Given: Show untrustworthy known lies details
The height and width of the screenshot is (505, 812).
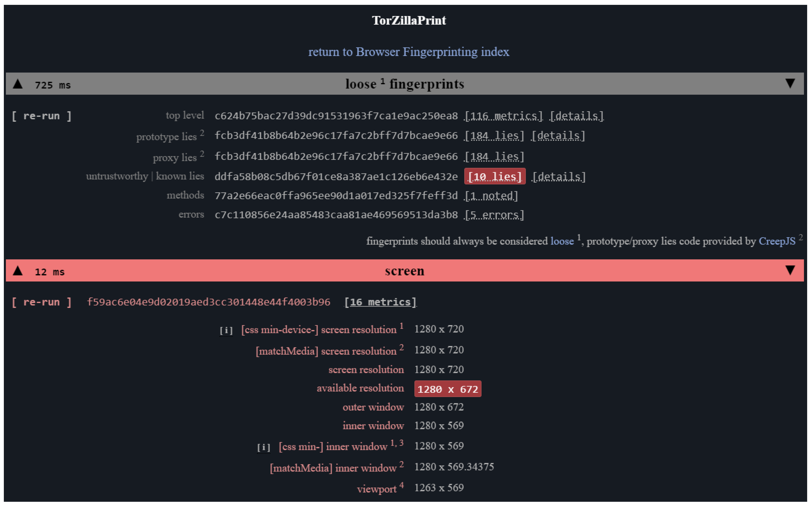Looking at the screenshot, I should coord(559,177).
